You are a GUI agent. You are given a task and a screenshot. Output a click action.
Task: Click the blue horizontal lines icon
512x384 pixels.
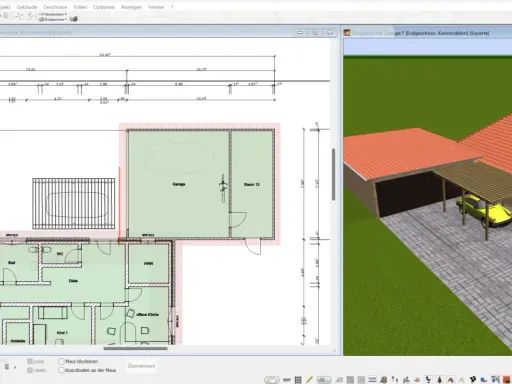coord(372,380)
